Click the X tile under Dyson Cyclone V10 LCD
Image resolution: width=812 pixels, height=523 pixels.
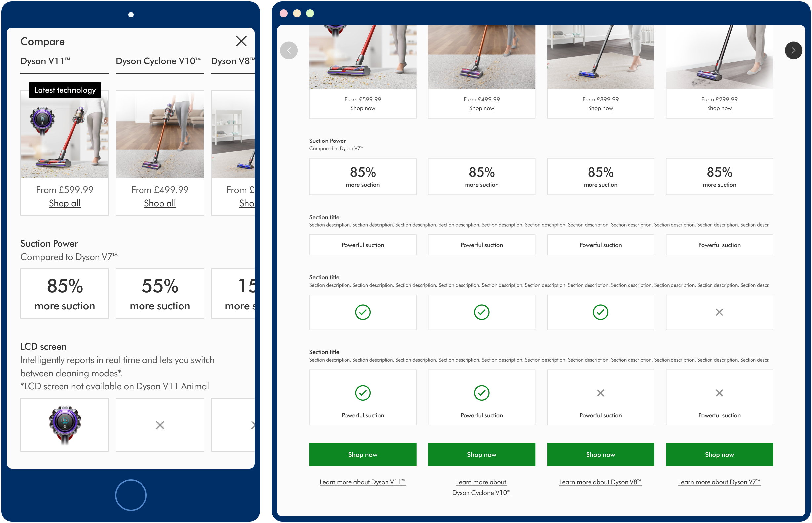[x=160, y=425]
